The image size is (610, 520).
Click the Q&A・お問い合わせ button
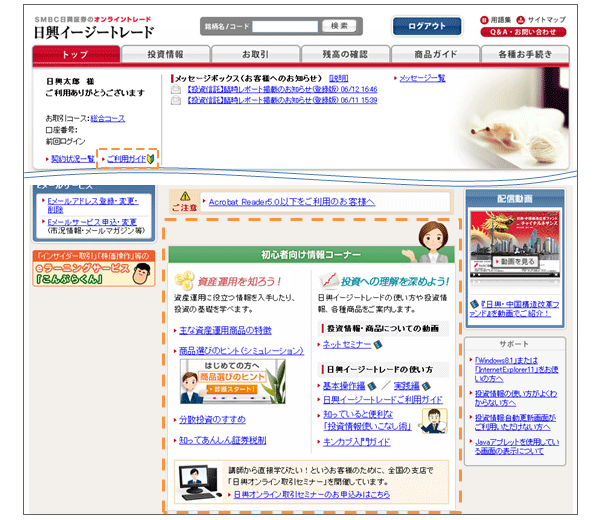[x=525, y=32]
